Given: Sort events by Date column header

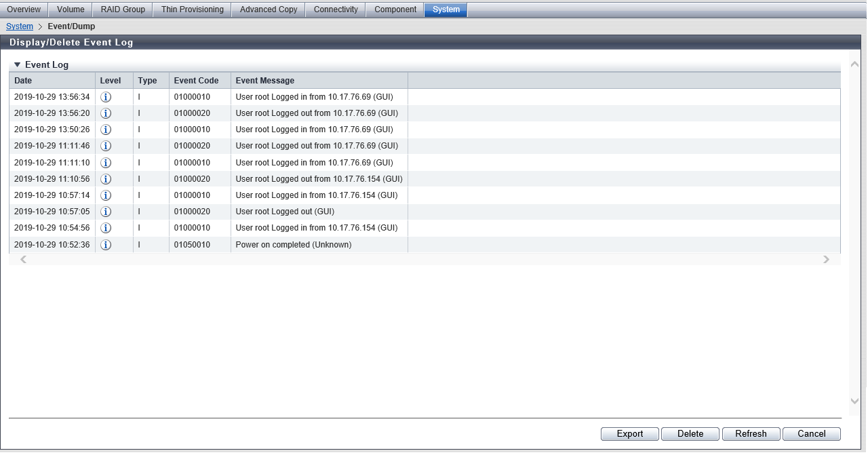Looking at the screenshot, I should (23, 81).
